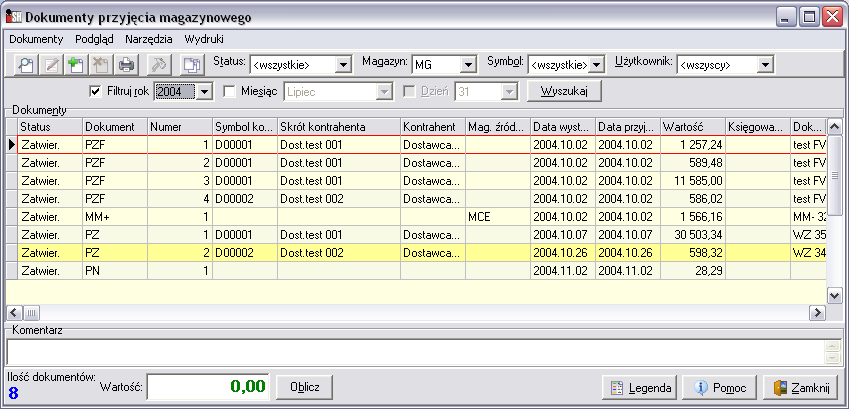Open document preview with magnifier icon
849x409 pixels.
coord(26,65)
